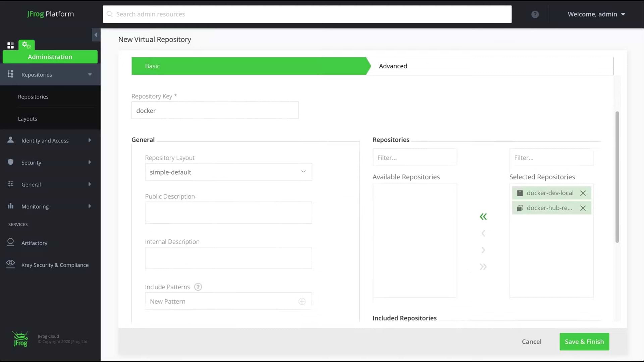Click the help question-mark icon near search bar

[x=535, y=14]
